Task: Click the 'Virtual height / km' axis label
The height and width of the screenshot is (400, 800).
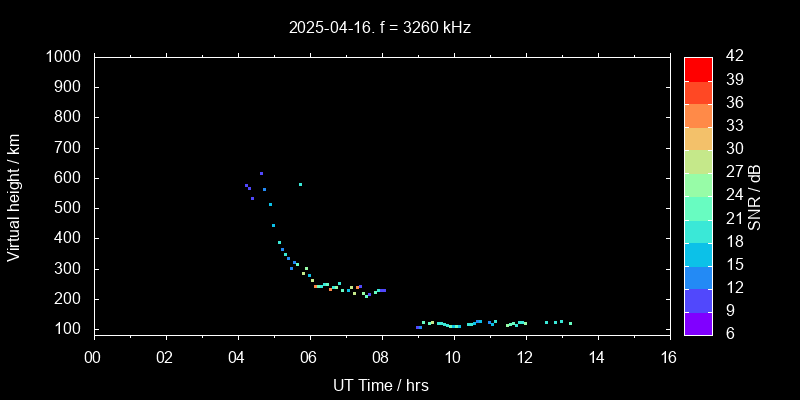Action: tap(14, 196)
